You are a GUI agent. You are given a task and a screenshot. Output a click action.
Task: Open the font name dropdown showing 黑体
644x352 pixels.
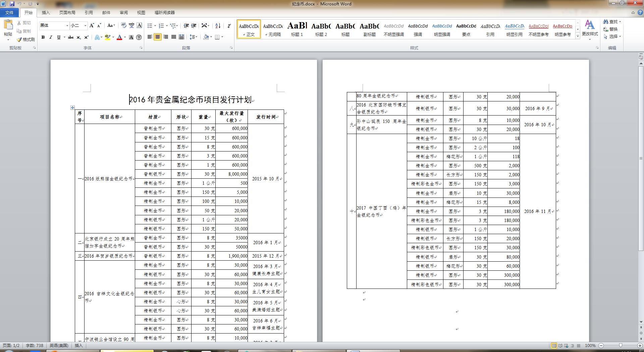tap(66, 26)
